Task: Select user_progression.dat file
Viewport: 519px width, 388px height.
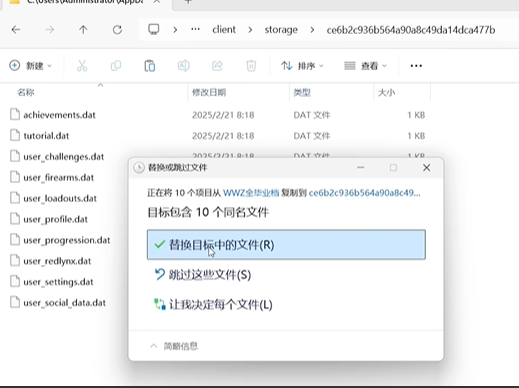Action: pyautogui.click(x=67, y=240)
